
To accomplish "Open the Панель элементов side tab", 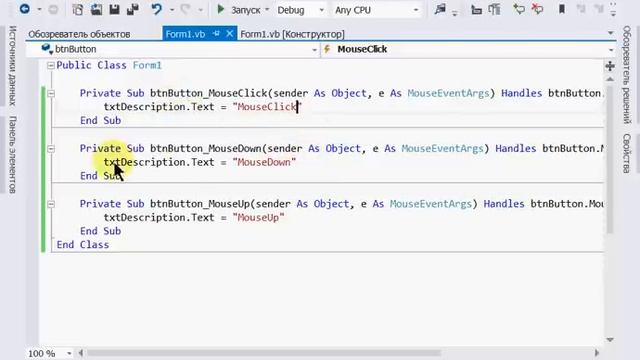I will (12, 154).
